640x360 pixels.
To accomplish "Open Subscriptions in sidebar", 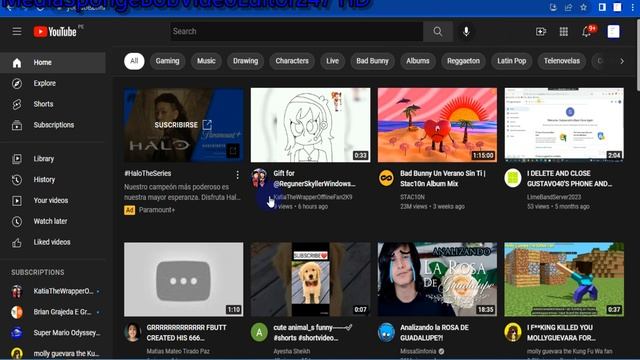I will 53,125.
